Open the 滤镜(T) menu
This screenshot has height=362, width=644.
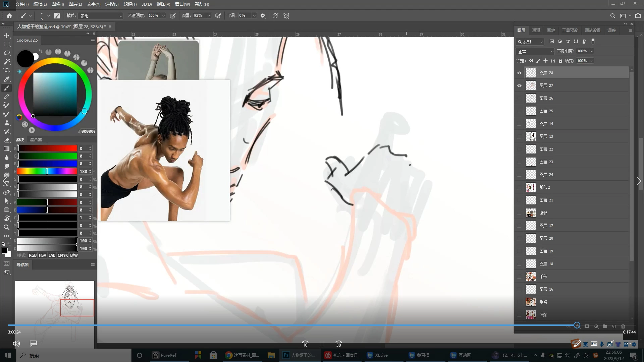(130, 4)
